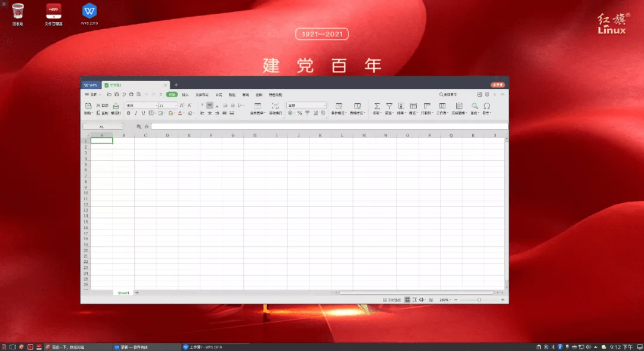
Task: Switch to the Data ribbon tab
Action: point(232,94)
